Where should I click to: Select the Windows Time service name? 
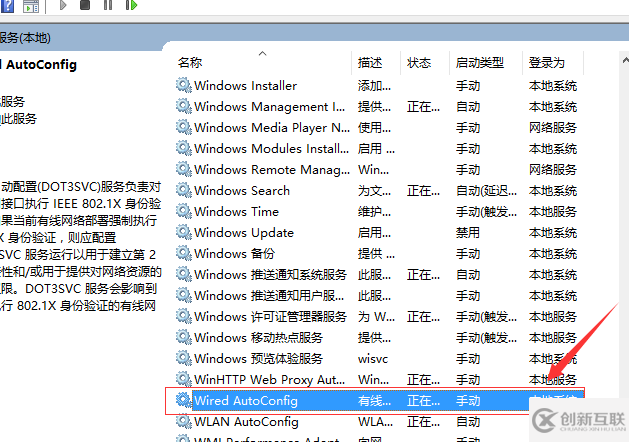(x=236, y=212)
